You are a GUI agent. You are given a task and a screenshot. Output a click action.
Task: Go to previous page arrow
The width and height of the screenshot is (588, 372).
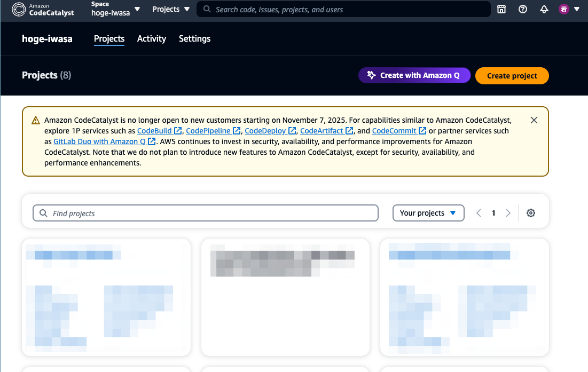tap(479, 213)
